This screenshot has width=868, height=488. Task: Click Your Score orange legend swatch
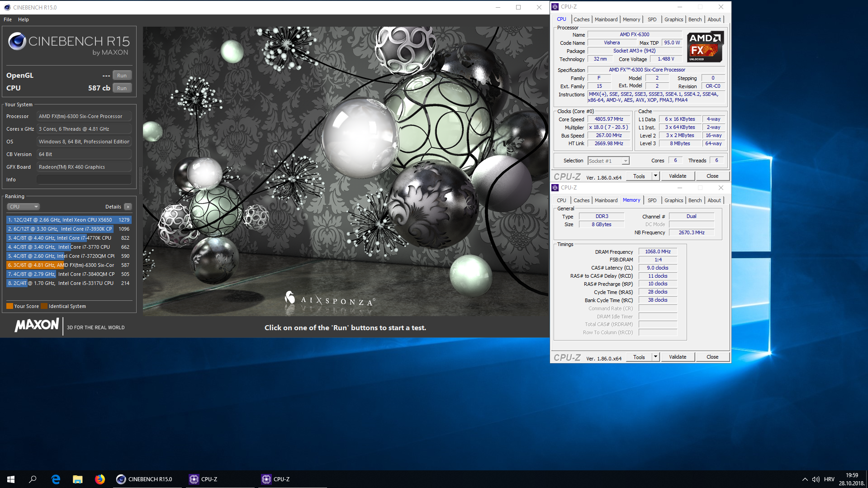[x=9, y=306]
